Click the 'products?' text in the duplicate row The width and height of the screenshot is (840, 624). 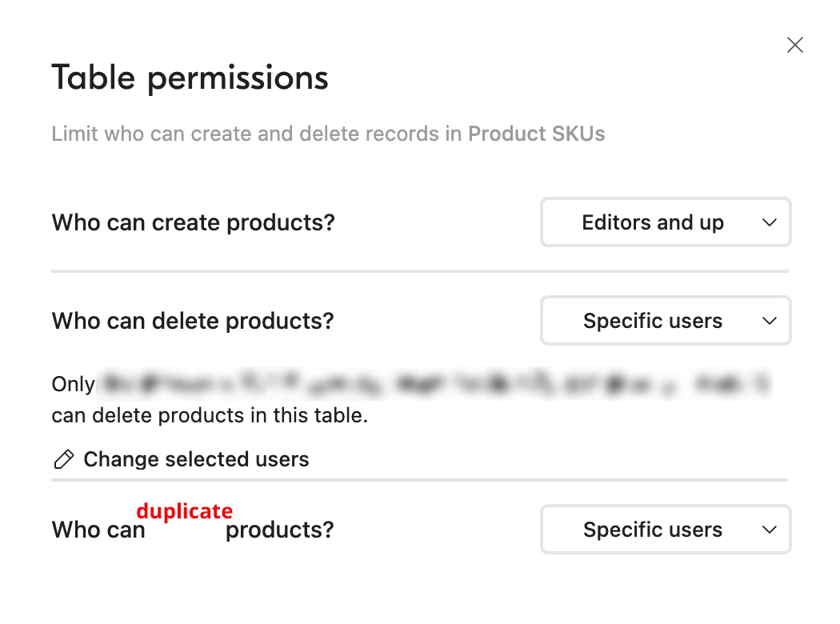(x=279, y=530)
